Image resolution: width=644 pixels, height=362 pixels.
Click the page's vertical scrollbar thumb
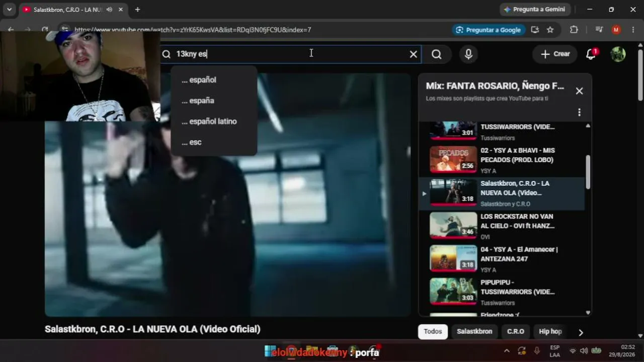[x=640, y=74]
